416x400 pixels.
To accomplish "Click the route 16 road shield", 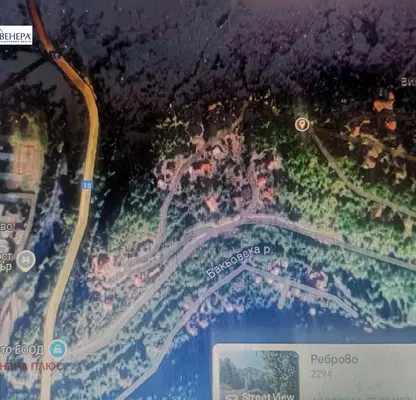I will pyautogui.click(x=87, y=185).
